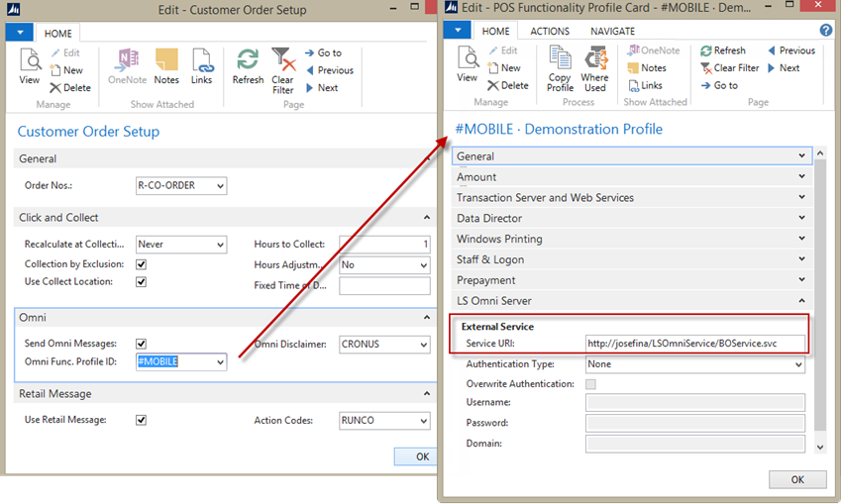Click vertical scrollbar in POS Profile Card
The image size is (841, 504).
click(819, 297)
